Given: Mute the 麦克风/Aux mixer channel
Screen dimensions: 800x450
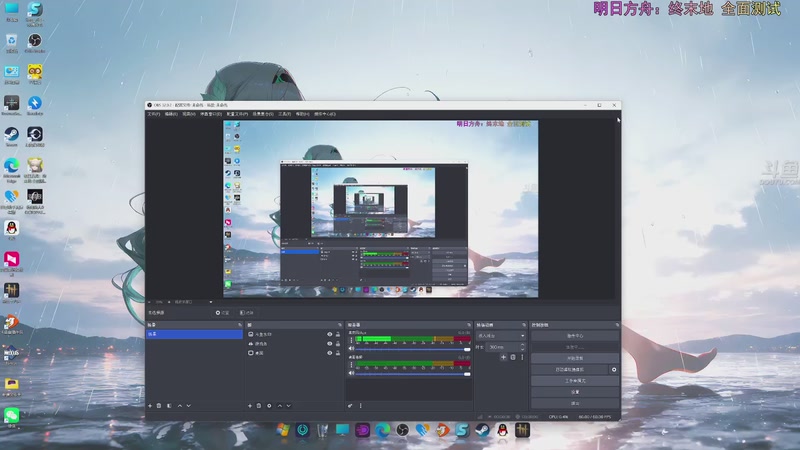Looking at the screenshot, I should pyautogui.click(x=351, y=349).
